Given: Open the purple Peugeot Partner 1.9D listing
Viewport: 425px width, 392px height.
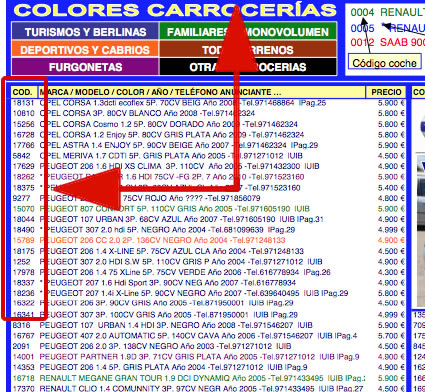Looking at the screenshot, I should [x=208, y=357].
